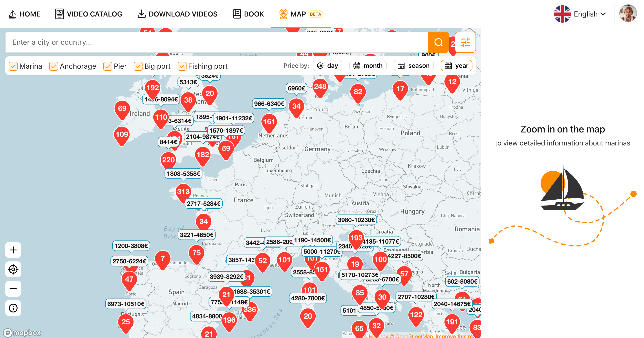Expand the English language dropdown
Viewport: 644px width, 338px height.
(580, 14)
